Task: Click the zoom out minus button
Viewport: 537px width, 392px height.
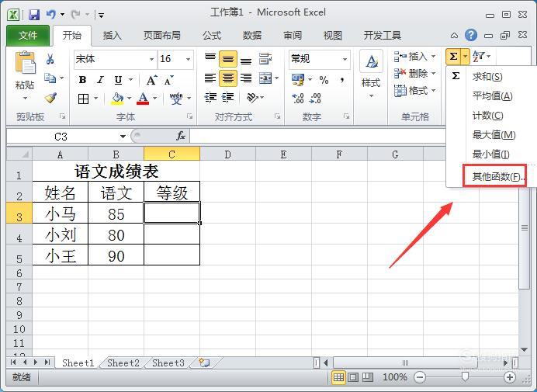Action: tap(420, 377)
